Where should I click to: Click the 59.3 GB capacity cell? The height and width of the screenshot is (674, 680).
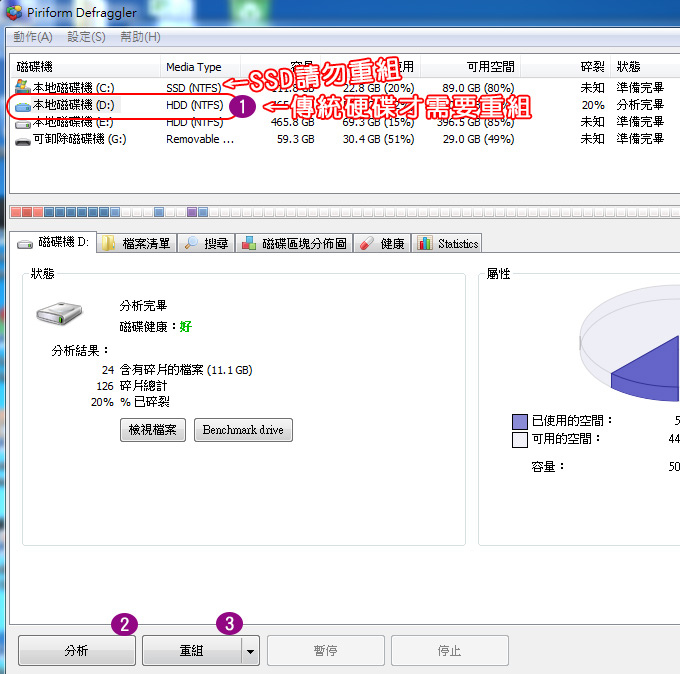[295, 139]
